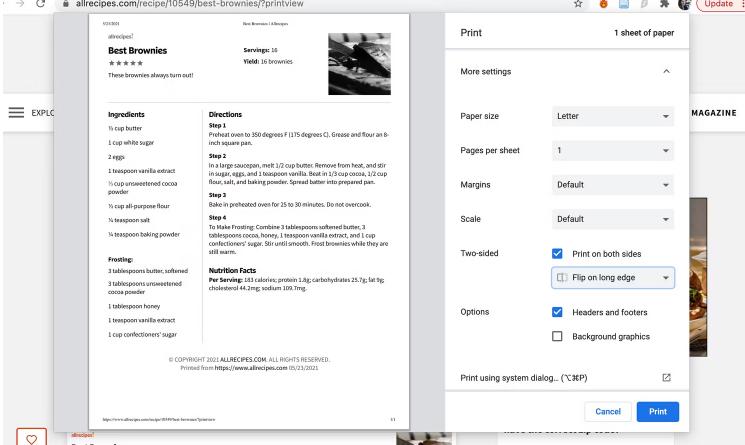Click the external-link icon for system dialog
Image resolution: width=745 pixels, height=445 pixels.
[x=666, y=378]
